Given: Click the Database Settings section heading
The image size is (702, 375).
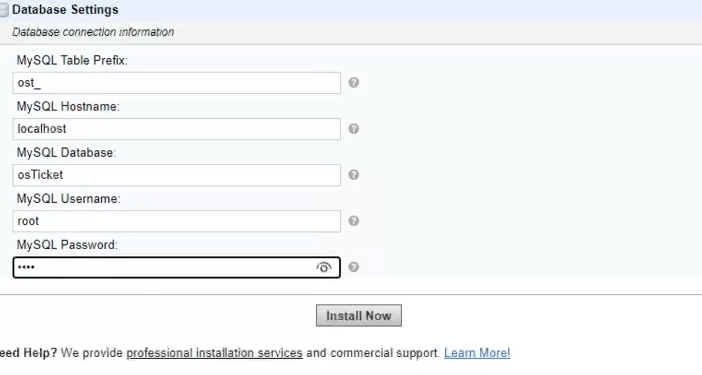Looking at the screenshot, I should 65,10.
